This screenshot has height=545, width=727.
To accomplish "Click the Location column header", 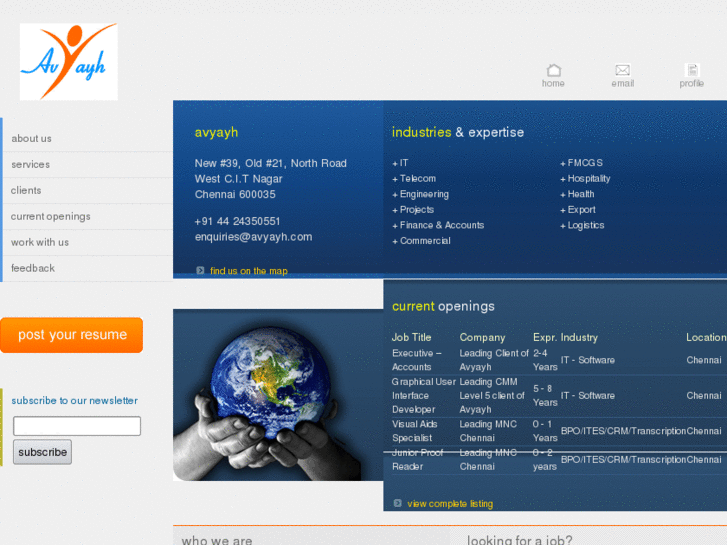I will coord(706,337).
